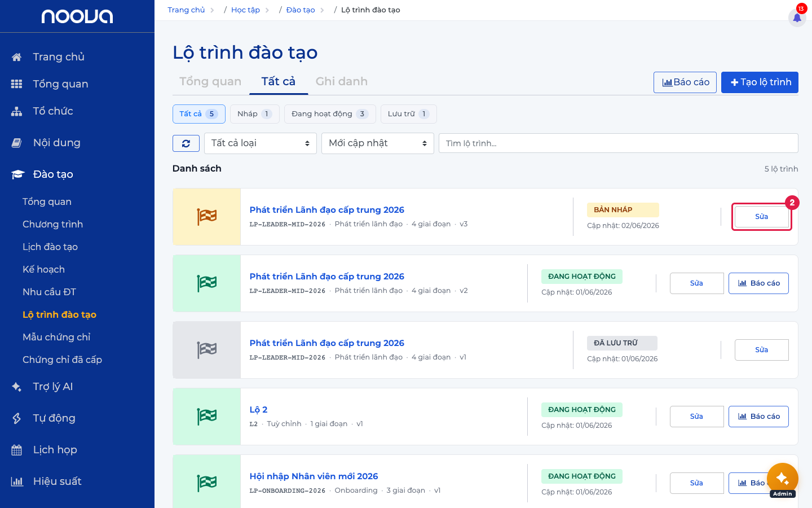Open Mẫu chứng chỉ in sidebar
Image resolution: width=812 pixels, height=508 pixels.
[56, 338]
